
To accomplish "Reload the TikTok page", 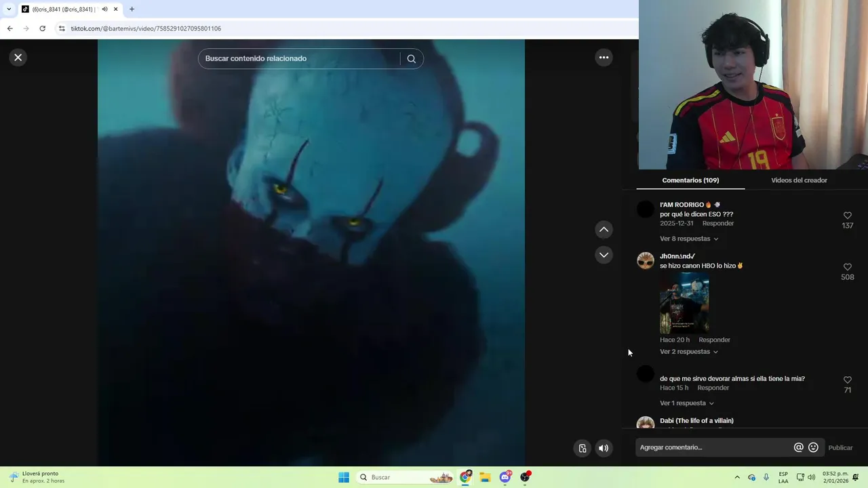I will [x=42, y=28].
